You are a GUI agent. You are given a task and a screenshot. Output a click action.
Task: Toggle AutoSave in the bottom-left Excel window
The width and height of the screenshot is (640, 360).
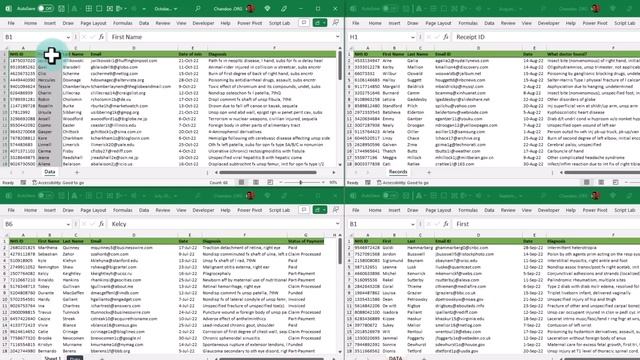45,196
